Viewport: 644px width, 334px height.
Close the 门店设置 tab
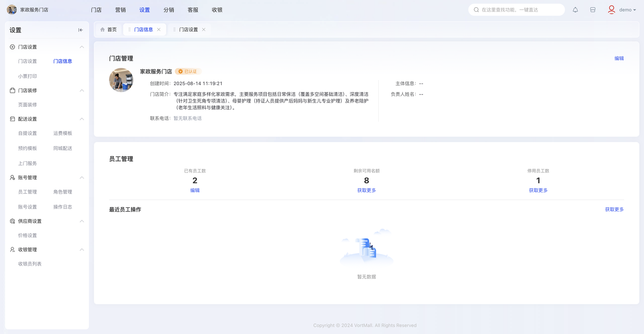pos(204,30)
